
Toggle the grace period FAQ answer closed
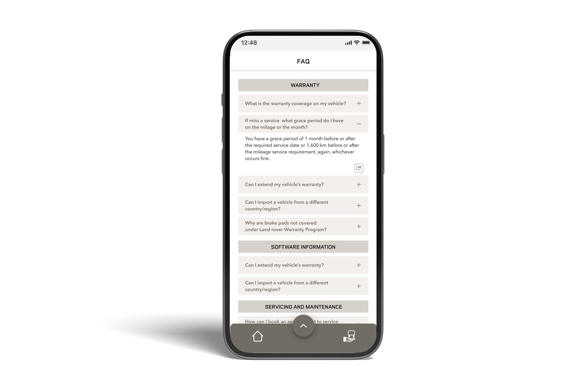click(358, 124)
